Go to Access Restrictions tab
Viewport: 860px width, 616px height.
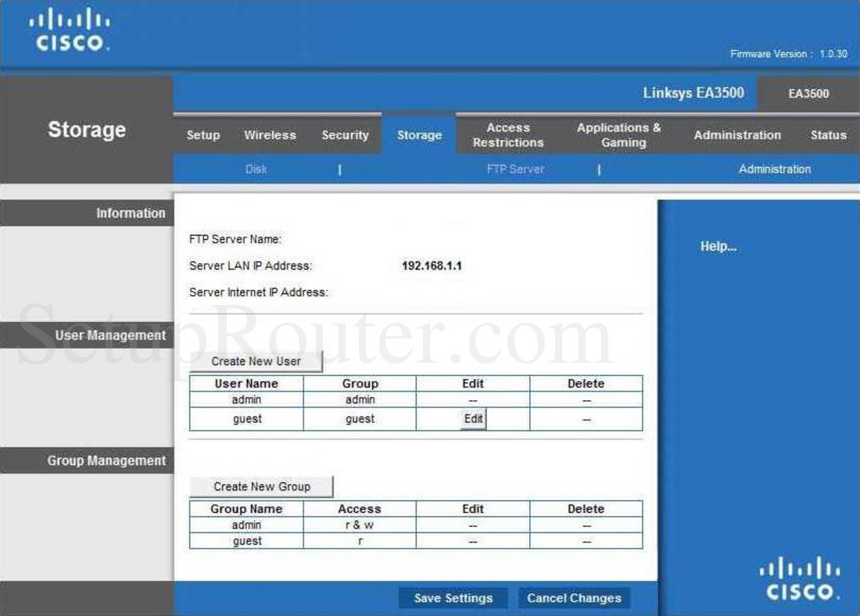(x=508, y=135)
